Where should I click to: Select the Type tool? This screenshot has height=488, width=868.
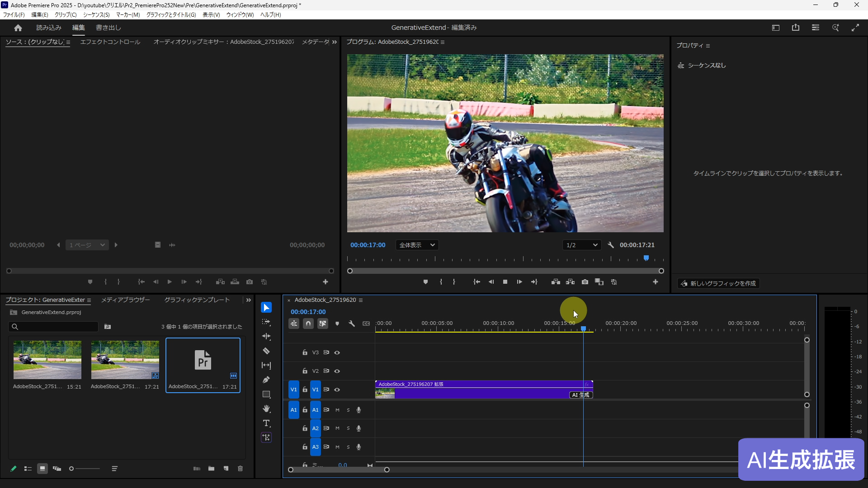(266, 423)
